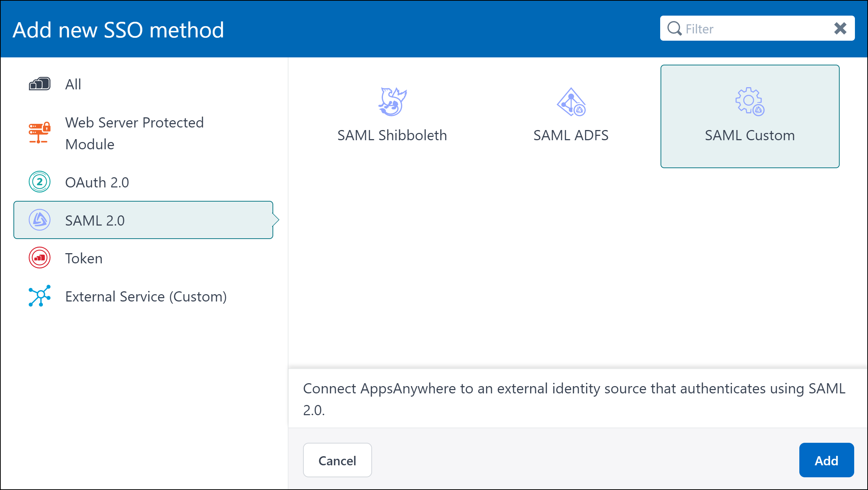Select the Token category
Viewport: 868px width, 490px height.
[x=83, y=258]
